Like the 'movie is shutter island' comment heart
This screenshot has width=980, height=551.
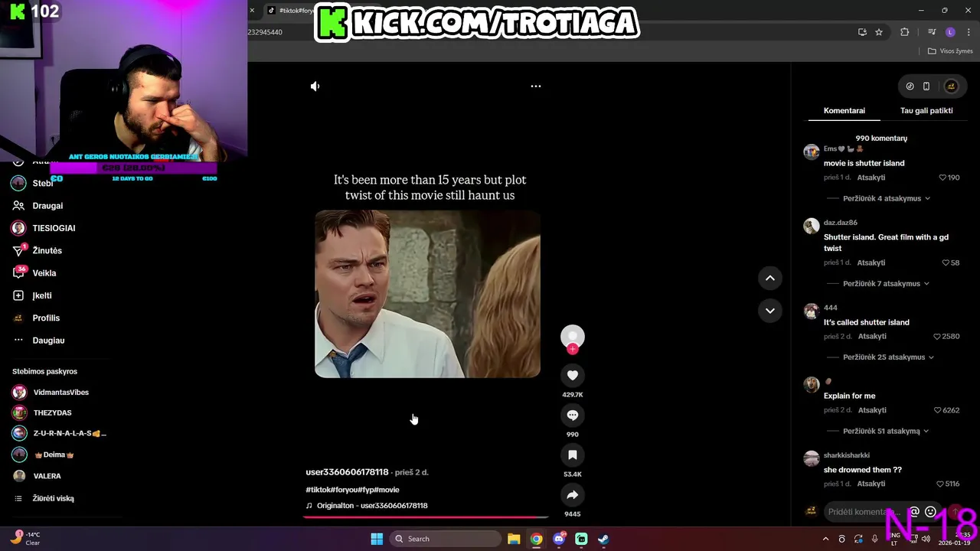pyautogui.click(x=942, y=178)
